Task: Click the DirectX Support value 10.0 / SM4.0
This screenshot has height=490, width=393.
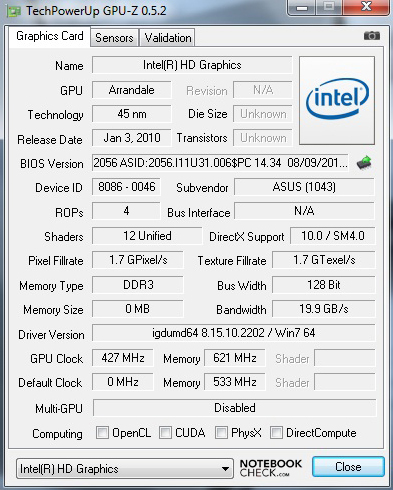Action: tap(333, 236)
